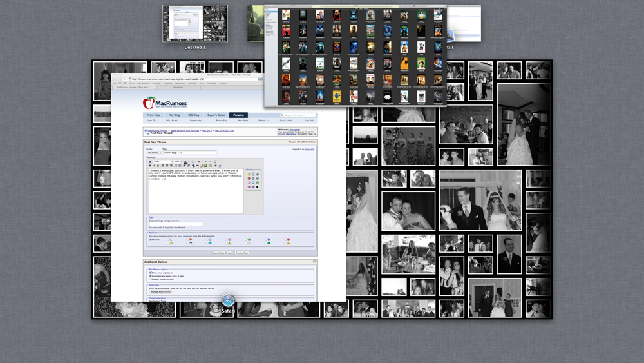Click Safari's add bookmark plus button
This screenshot has width=644, height=363.
point(125,79)
